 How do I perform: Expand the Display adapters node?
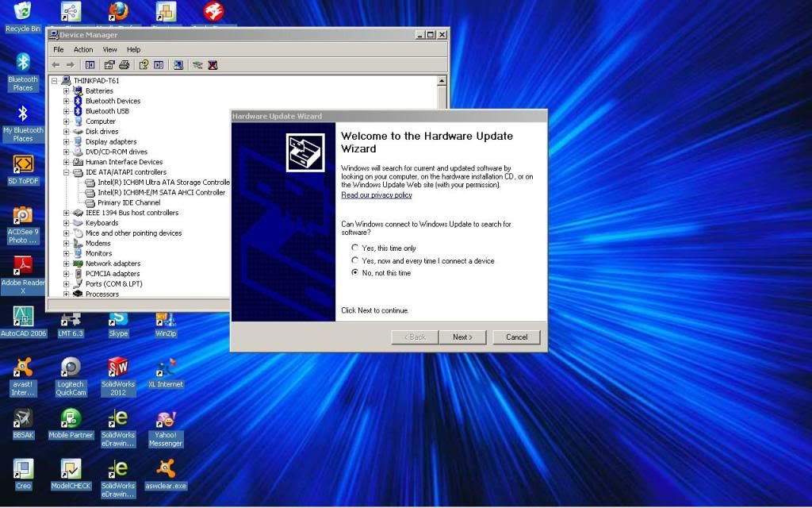pos(66,142)
